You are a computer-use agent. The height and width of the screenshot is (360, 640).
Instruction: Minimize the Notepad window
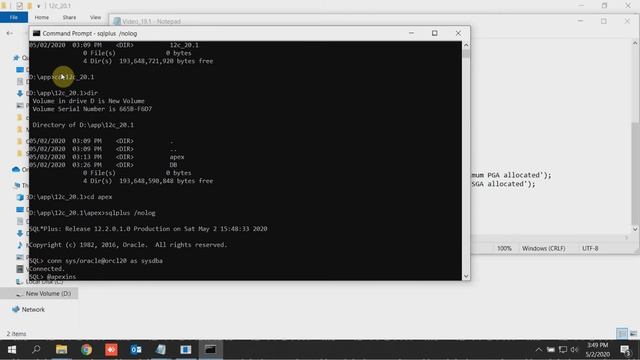580,21
